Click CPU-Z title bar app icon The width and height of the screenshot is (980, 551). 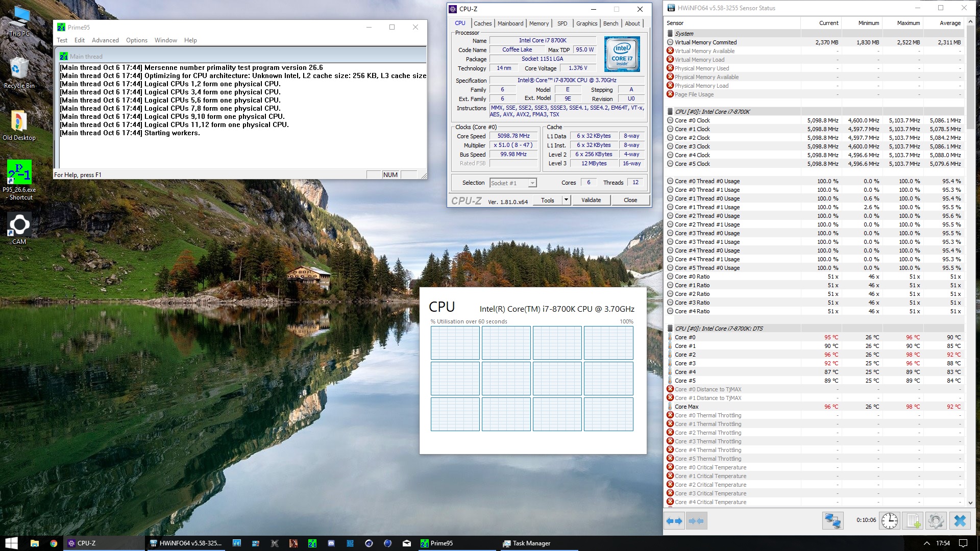pos(453,9)
